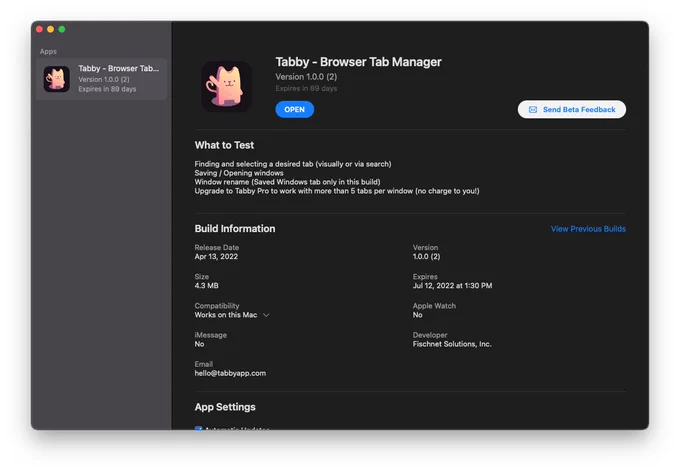Click the email hello@tabbyapp.com

coord(230,373)
